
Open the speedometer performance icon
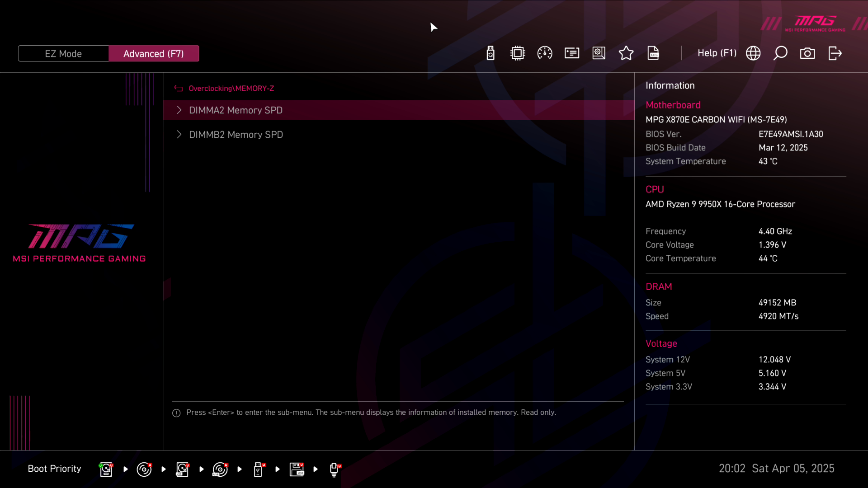click(545, 53)
